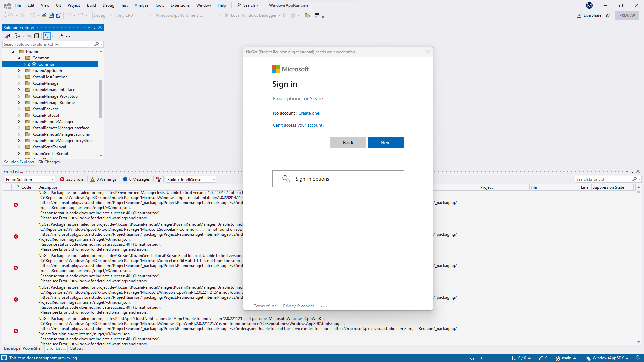Viewport: 644px width, 362px height.
Task: Click the Open File toolbar icon
Action: click(x=44, y=15)
